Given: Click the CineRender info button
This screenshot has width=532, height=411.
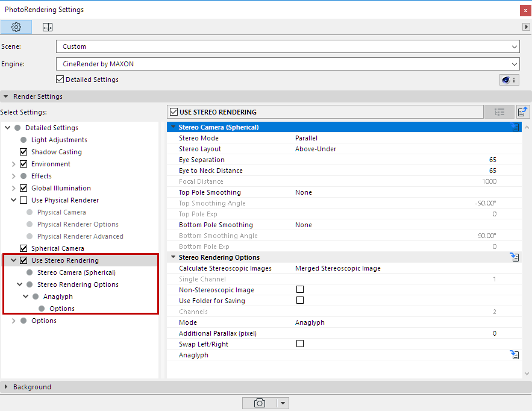Looking at the screenshot, I should [509, 80].
